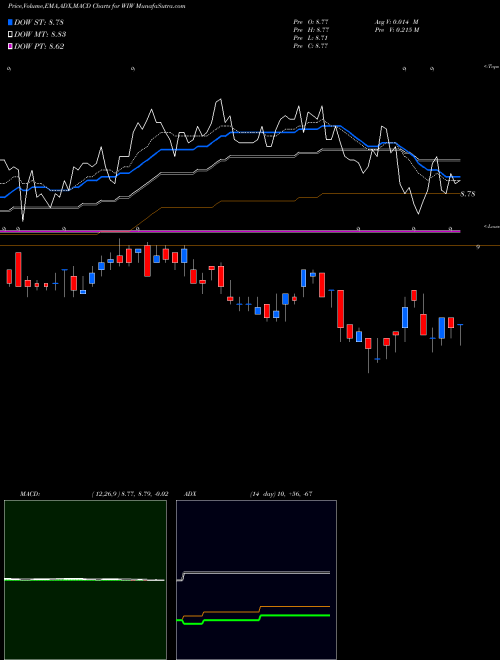Select the 'DOW ST: 8.78' legend text
Image resolution: width=500 pixels, height=660 pixels.
pyautogui.click(x=39, y=22)
